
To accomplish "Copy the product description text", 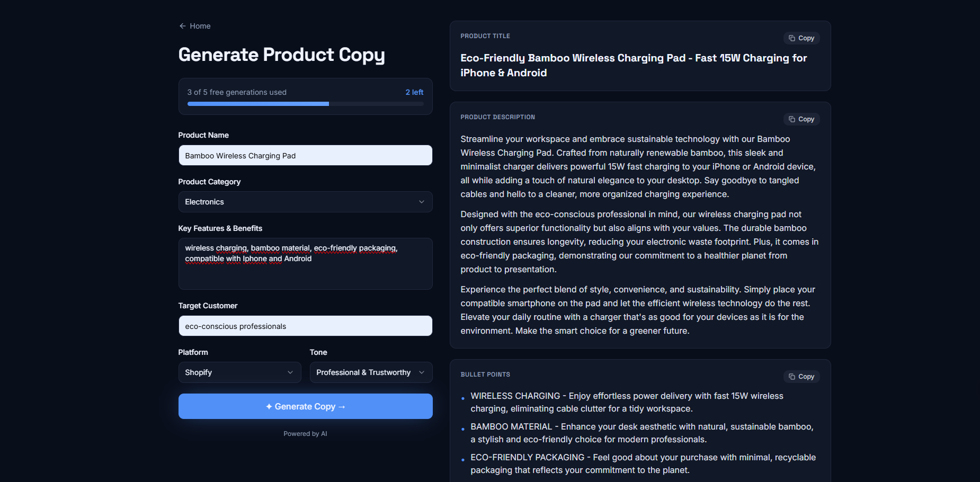I will pyautogui.click(x=801, y=119).
